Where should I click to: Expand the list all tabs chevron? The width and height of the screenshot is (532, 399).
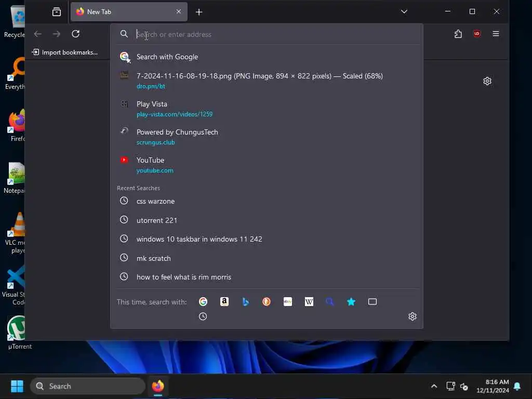404,11
